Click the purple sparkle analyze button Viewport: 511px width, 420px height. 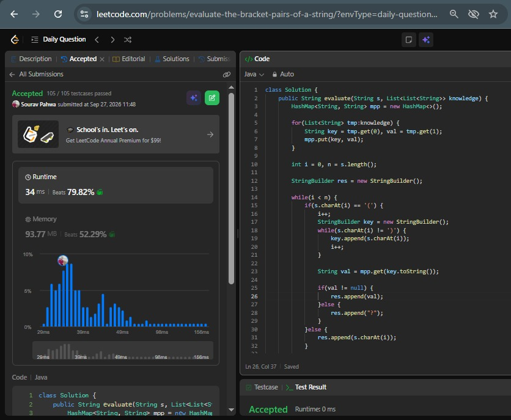pos(194,98)
